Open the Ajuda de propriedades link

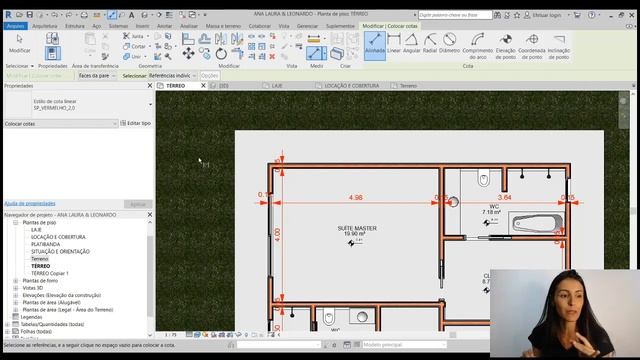tap(30, 203)
